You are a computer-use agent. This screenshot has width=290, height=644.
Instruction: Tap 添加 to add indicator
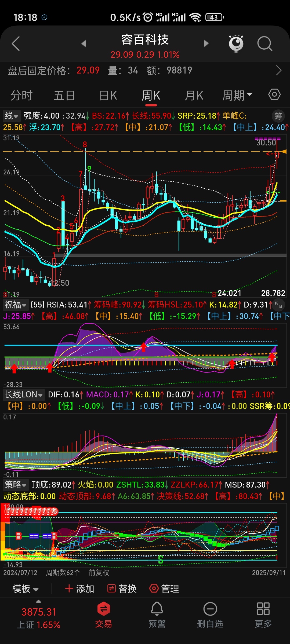click(79, 589)
